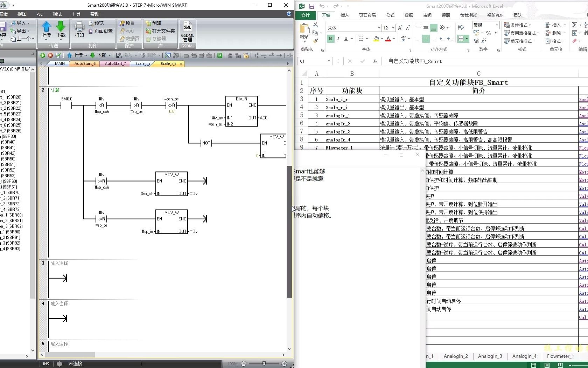588x368 pixels.
Task: Click green program status arrow icon
Action: 220,55
